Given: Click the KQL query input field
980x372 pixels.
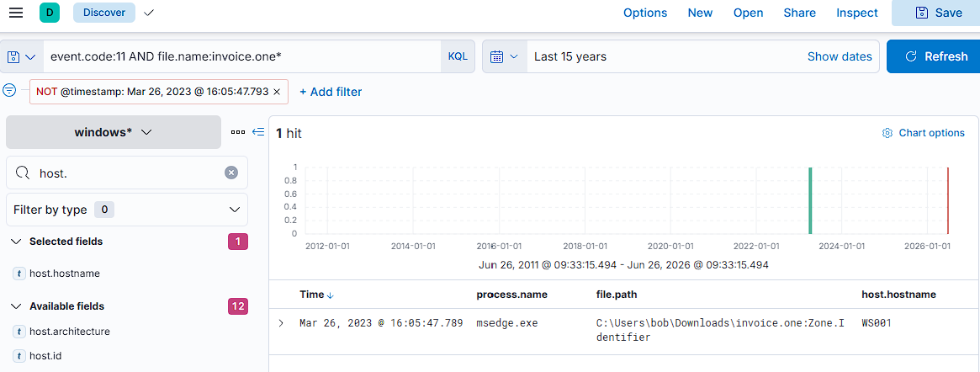Looking at the screenshot, I should tap(242, 57).
